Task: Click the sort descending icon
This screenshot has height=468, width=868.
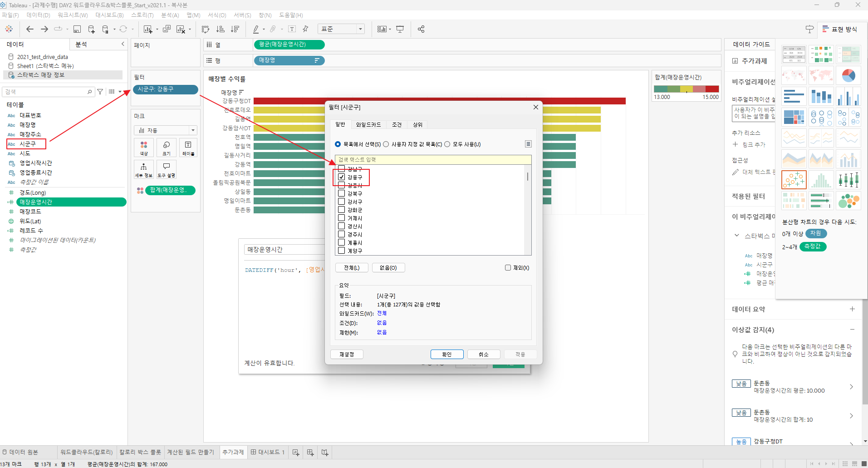Action: [235, 29]
